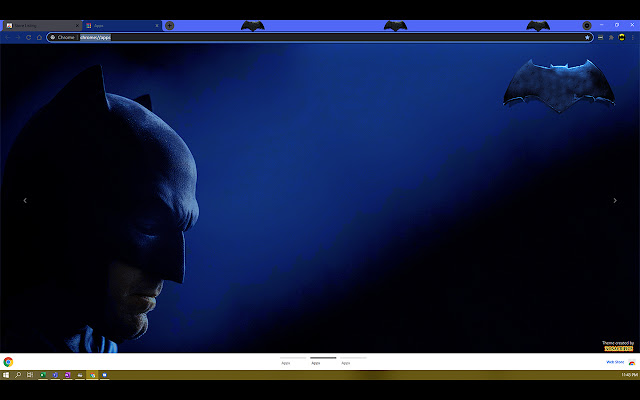
Task: Select the middle Apps page indicator
Action: 323,361
